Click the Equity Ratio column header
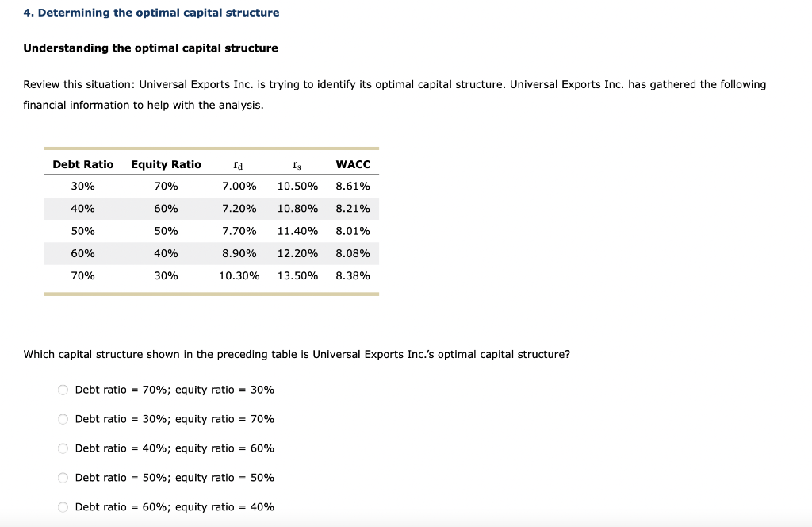Screen dimensions: 812x527 point(166,164)
